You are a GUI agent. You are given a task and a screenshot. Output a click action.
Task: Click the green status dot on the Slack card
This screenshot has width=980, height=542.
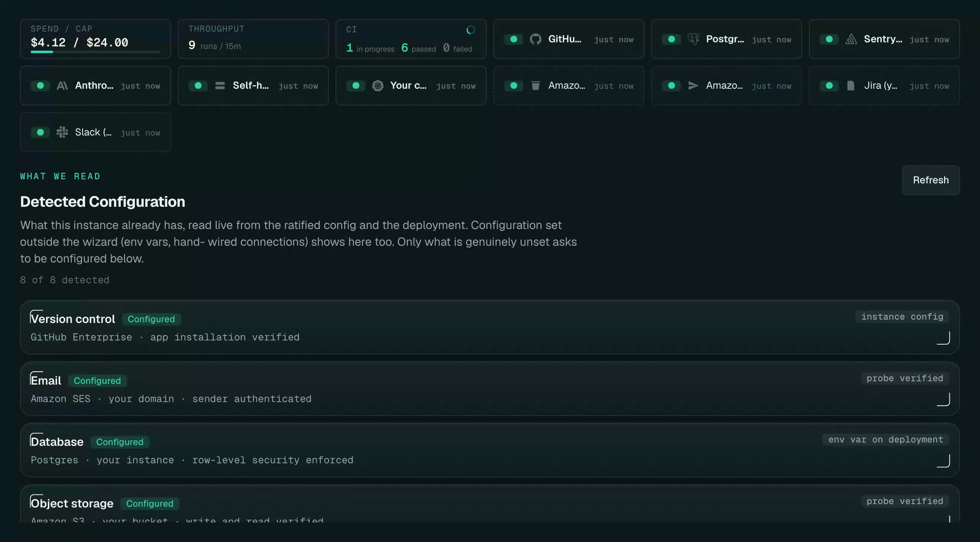pyautogui.click(x=40, y=132)
